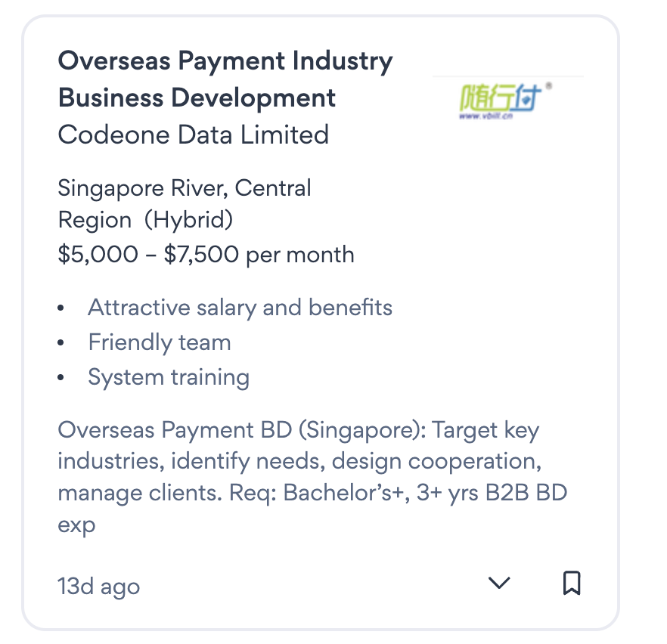Select the Attractive salary and benefits bullet

[x=240, y=308]
